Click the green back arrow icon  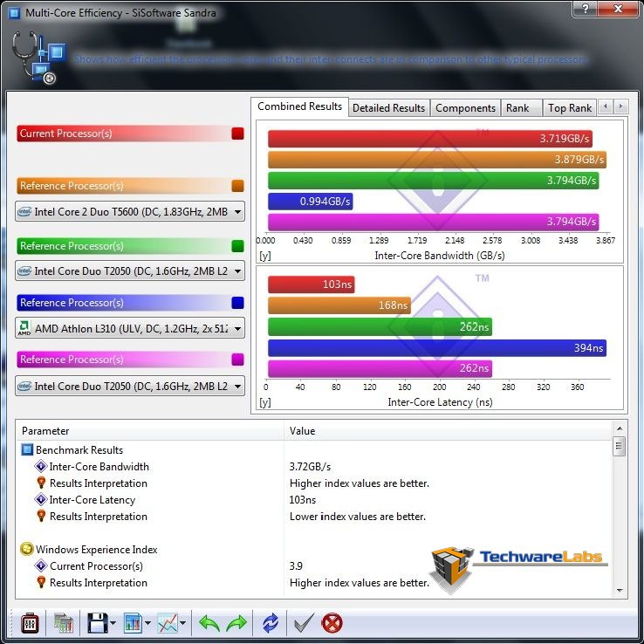[x=209, y=623]
